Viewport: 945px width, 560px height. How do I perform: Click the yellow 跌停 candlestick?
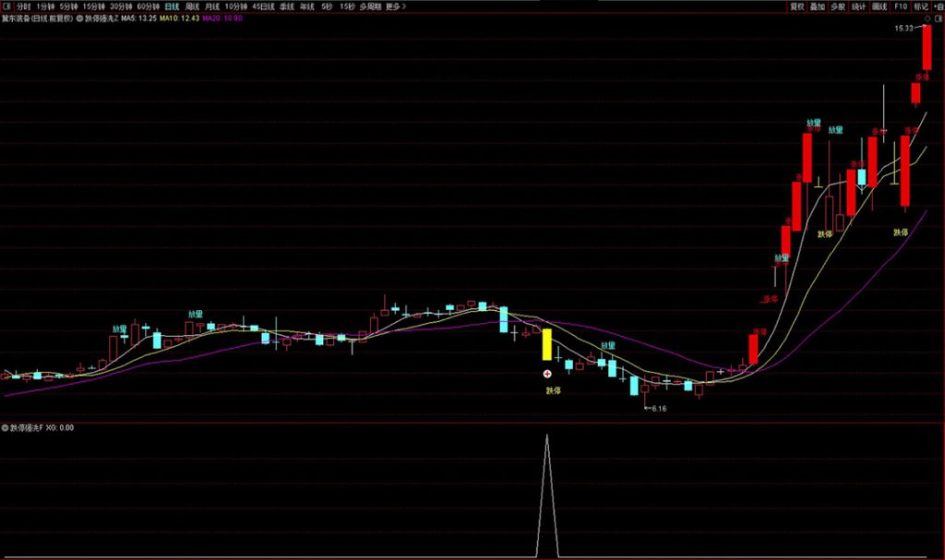coord(546,344)
